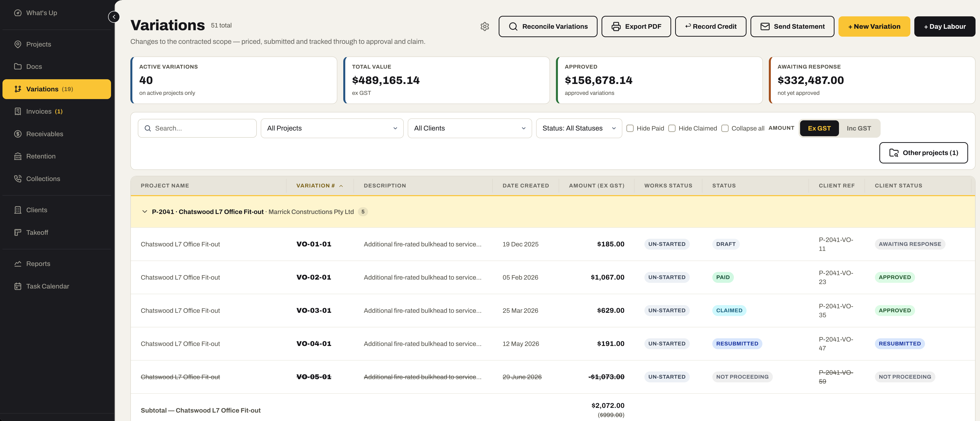980x421 pixels.
Task: Sort by the Date Created column header
Action: [525, 186]
